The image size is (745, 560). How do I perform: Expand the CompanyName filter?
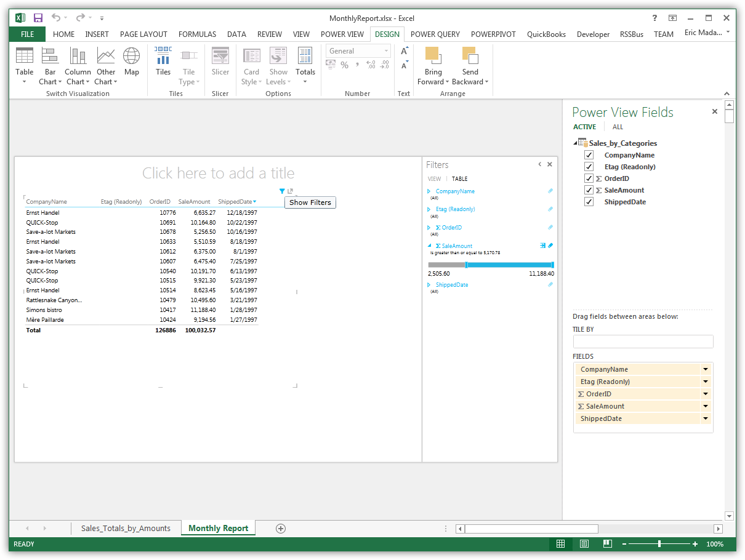pyautogui.click(x=429, y=191)
